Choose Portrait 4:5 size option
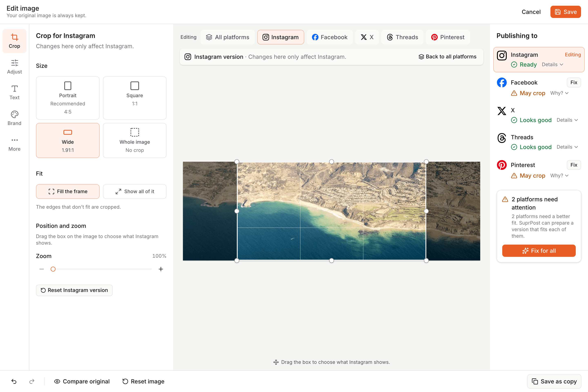 [x=68, y=98]
